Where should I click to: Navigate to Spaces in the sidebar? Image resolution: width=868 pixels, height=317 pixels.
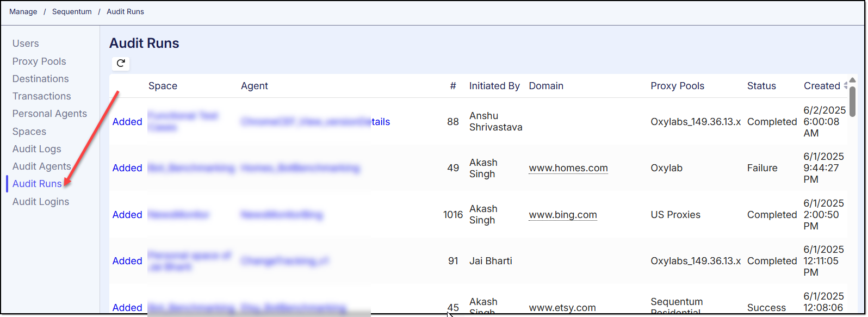coord(29,132)
